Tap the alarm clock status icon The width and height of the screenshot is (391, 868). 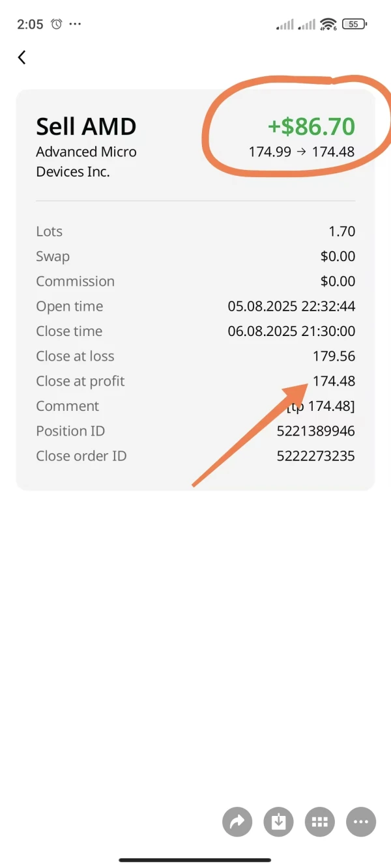57,24
